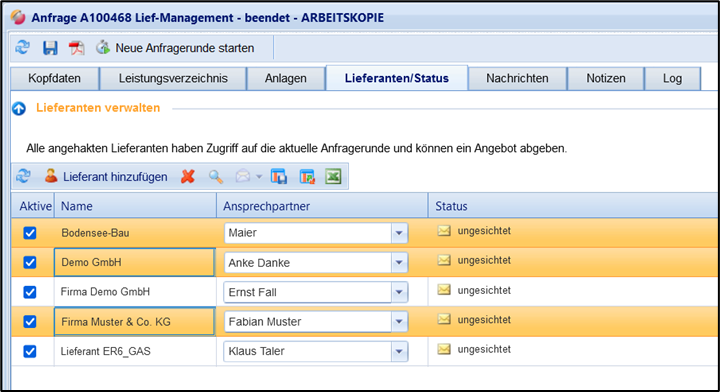Uncheck the active checkbox for Bodensee-Bau
The image size is (720, 392).
click(30, 233)
